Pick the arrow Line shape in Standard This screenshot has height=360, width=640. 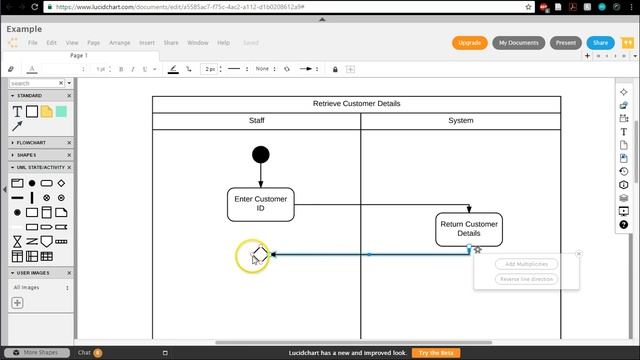pyautogui.click(x=17, y=126)
